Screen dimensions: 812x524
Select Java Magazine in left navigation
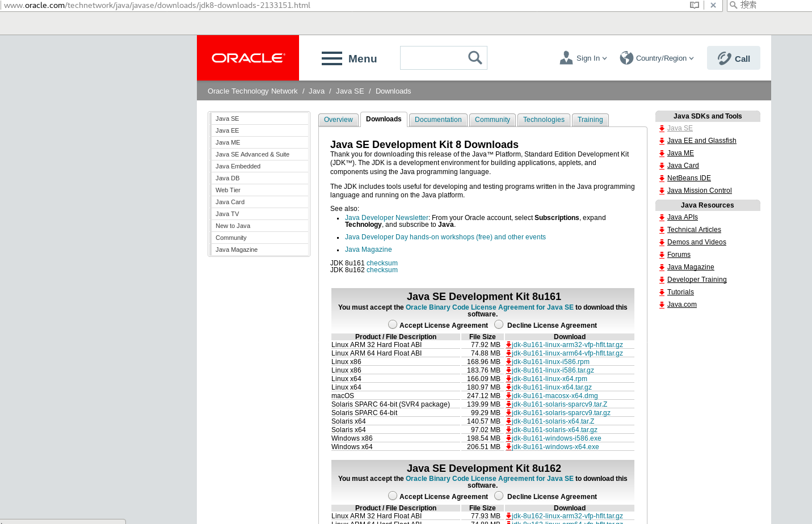pyautogui.click(x=259, y=250)
